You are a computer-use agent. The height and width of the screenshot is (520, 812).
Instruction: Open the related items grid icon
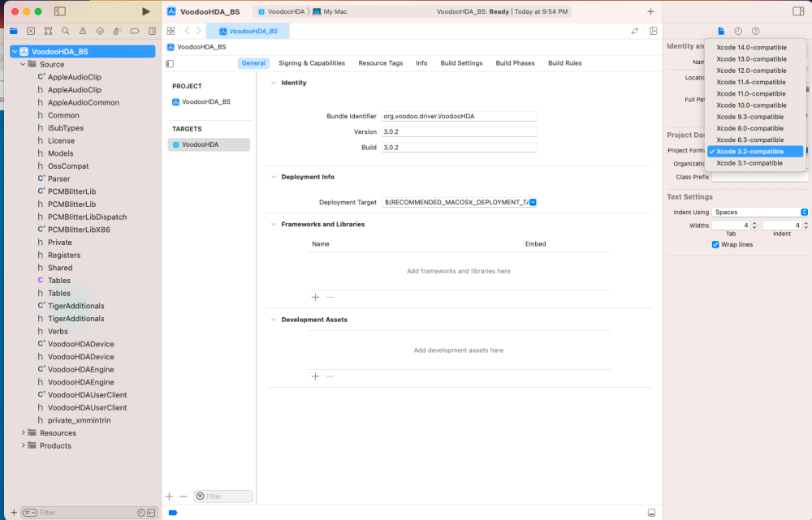tap(171, 31)
